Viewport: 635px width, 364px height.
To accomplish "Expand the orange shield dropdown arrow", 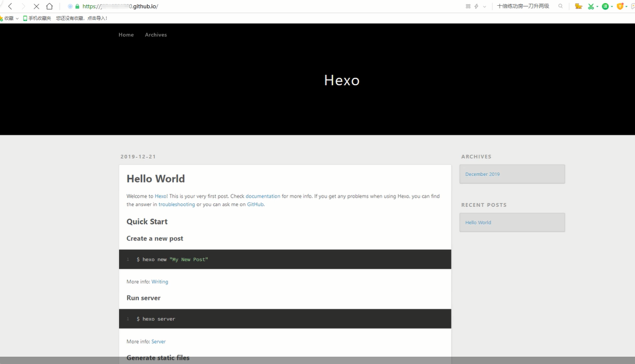I will [x=626, y=7].
